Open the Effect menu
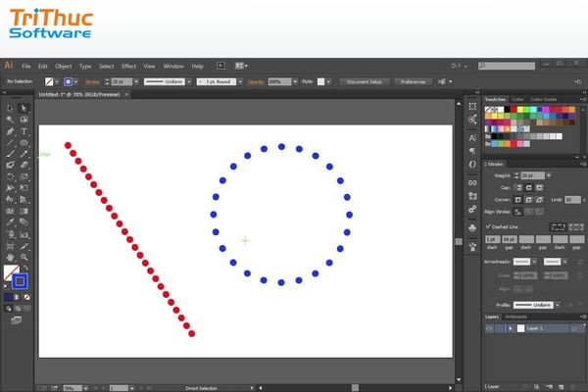Screen dimensions: 588x392 click(x=128, y=66)
